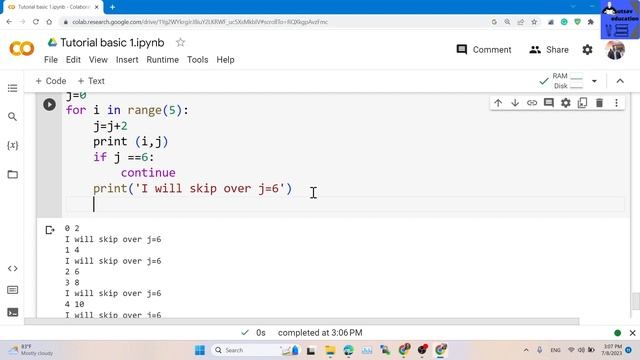Open command palette sidebar icon
640x360 pixels.
[13, 290]
